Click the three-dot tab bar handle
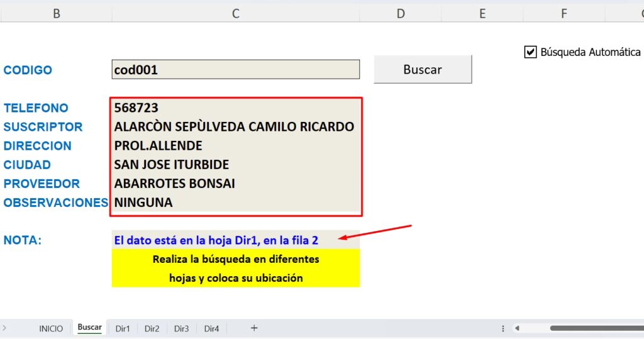Viewport: 644px width, 339px height. click(503, 328)
